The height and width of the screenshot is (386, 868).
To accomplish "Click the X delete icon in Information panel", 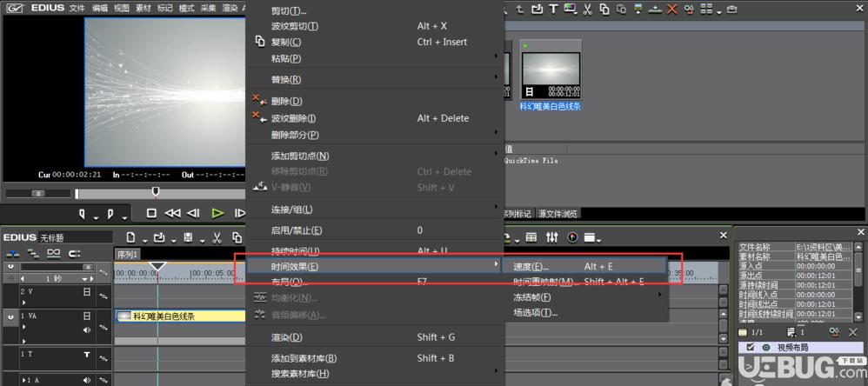I will 853,332.
